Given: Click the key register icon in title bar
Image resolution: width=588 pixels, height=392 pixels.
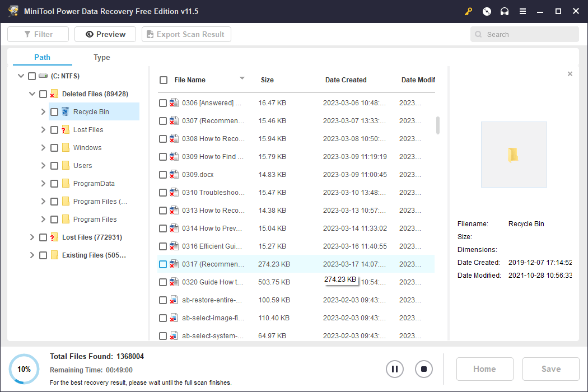Looking at the screenshot, I should (469, 11).
